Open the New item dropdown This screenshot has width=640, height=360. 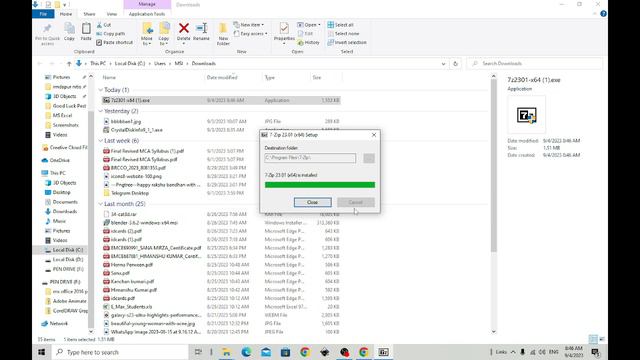pyautogui.click(x=249, y=25)
